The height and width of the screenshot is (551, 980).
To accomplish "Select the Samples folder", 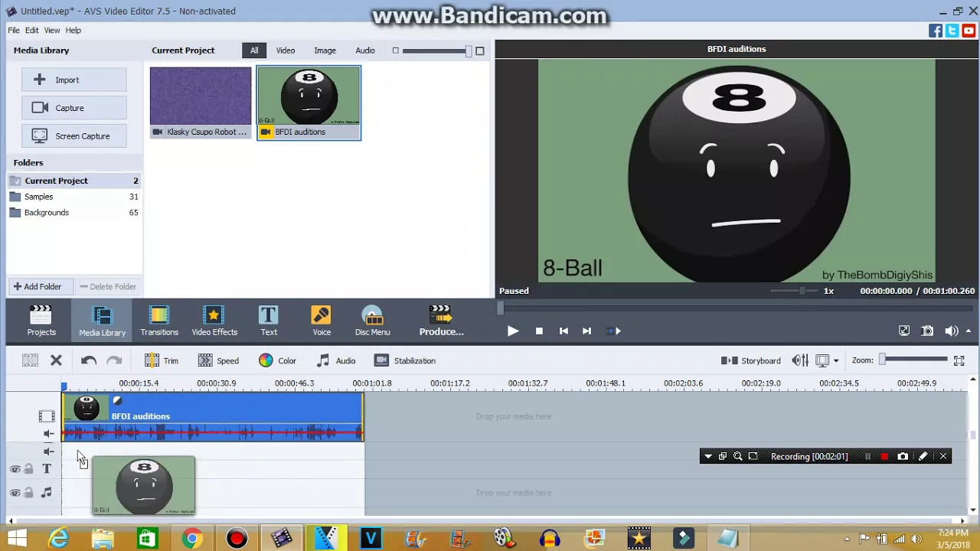I will tap(74, 197).
